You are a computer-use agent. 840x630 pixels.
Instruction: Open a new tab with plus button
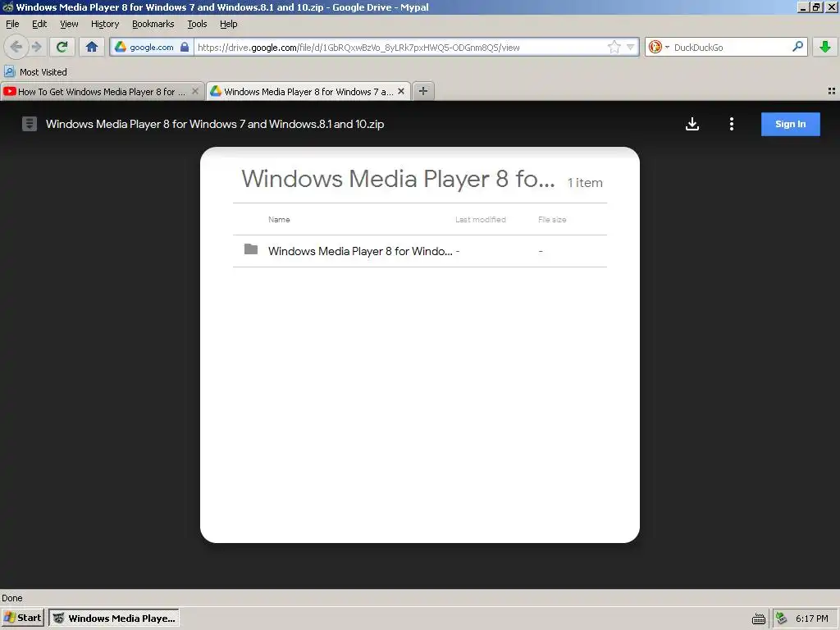tap(423, 91)
